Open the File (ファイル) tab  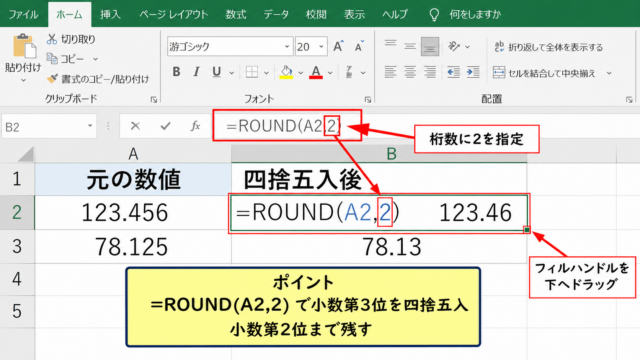click(23, 14)
